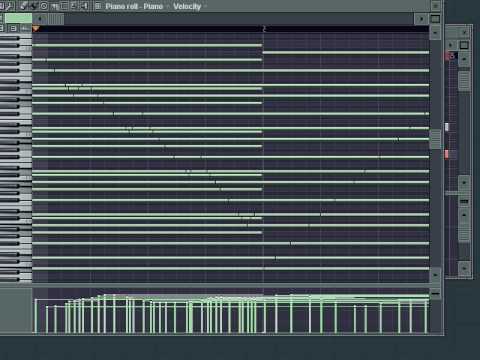The image size is (480, 360).
Task: Click the orange playhead marker at timeline start
Action: coord(36,29)
